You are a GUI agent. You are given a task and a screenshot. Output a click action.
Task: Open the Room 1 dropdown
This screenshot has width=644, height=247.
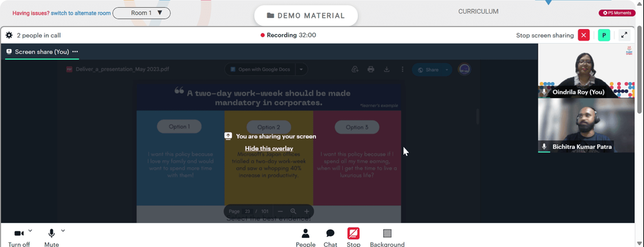pos(141,13)
